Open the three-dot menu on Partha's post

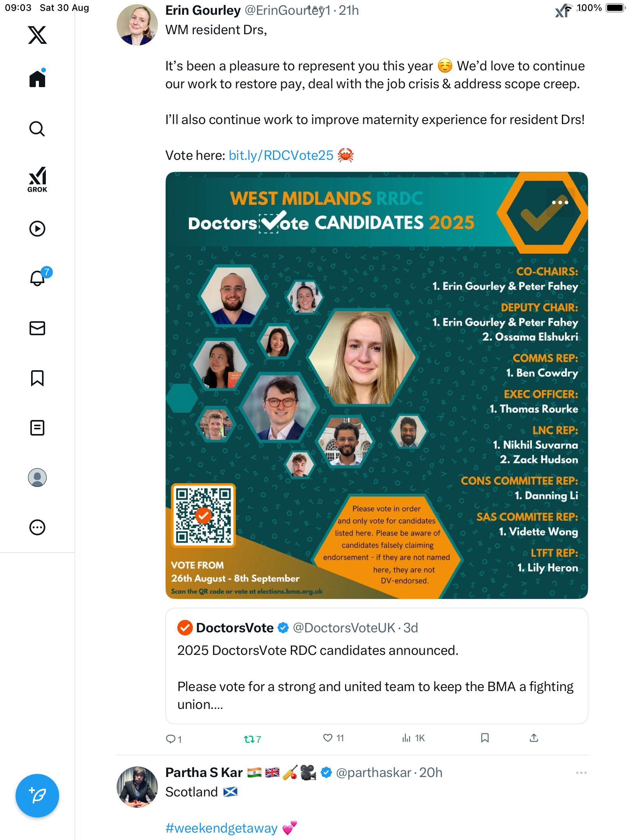pyautogui.click(x=581, y=773)
